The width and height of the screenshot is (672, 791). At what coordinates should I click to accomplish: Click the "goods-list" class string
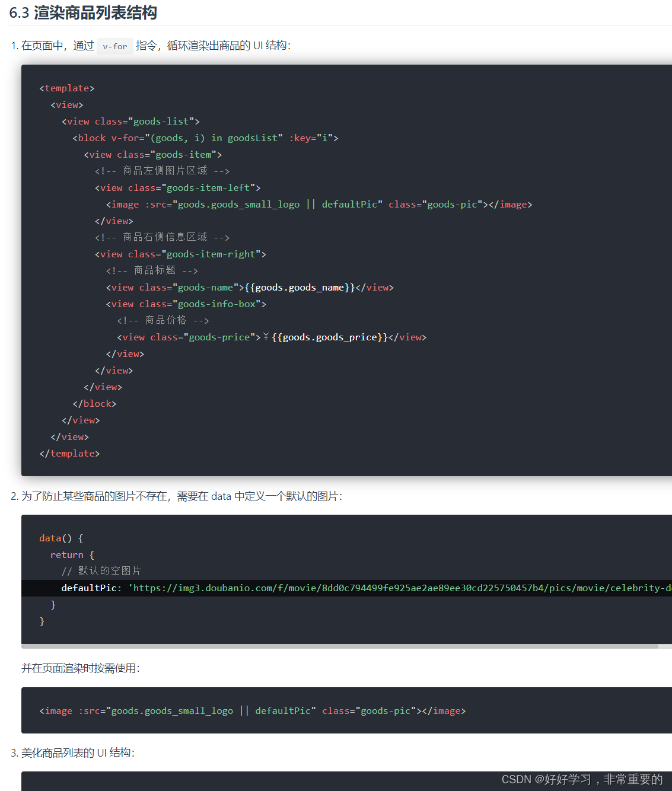point(161,122)
